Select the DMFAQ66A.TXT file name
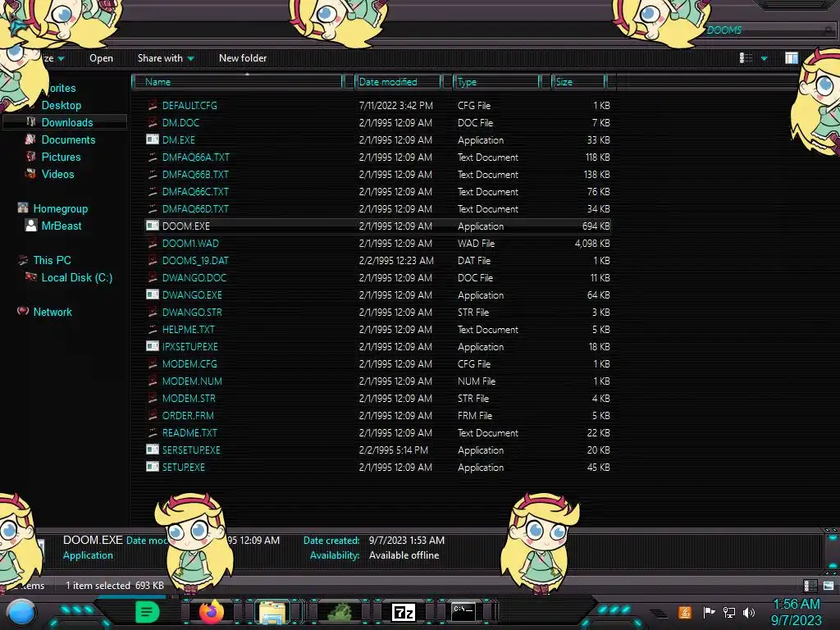 pos(195,157)
